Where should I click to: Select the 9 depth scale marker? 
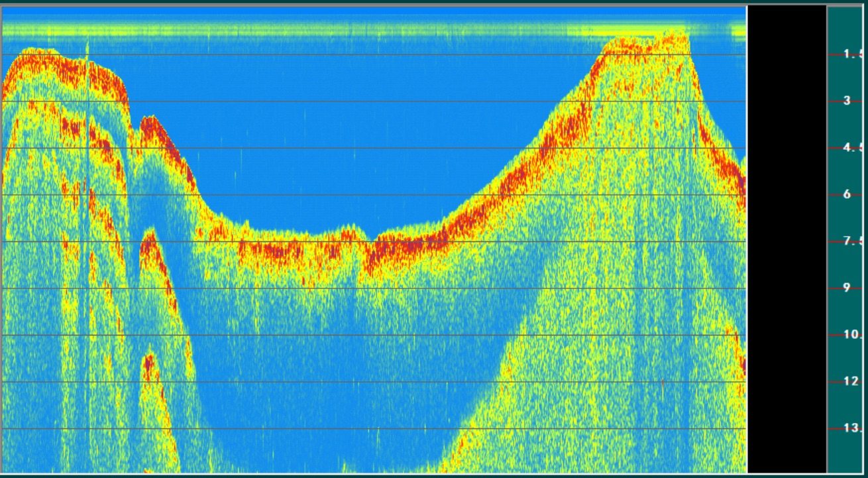pyautogui.click(x=848, y=288)
